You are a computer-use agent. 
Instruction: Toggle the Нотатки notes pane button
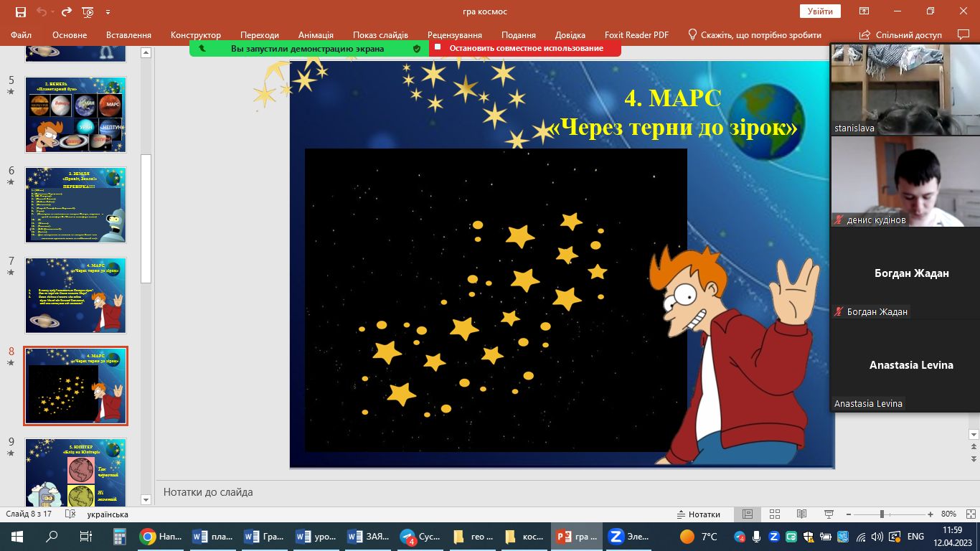click(699, 514)
